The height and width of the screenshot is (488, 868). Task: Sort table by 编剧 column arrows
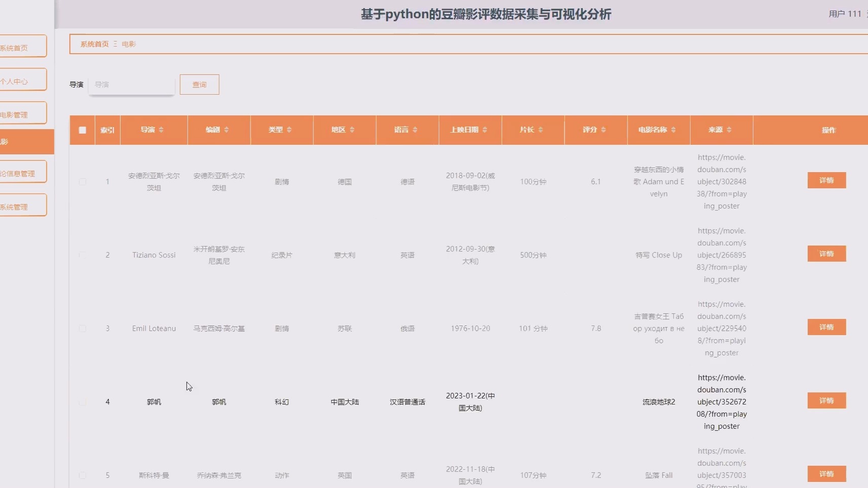[227, 130]
